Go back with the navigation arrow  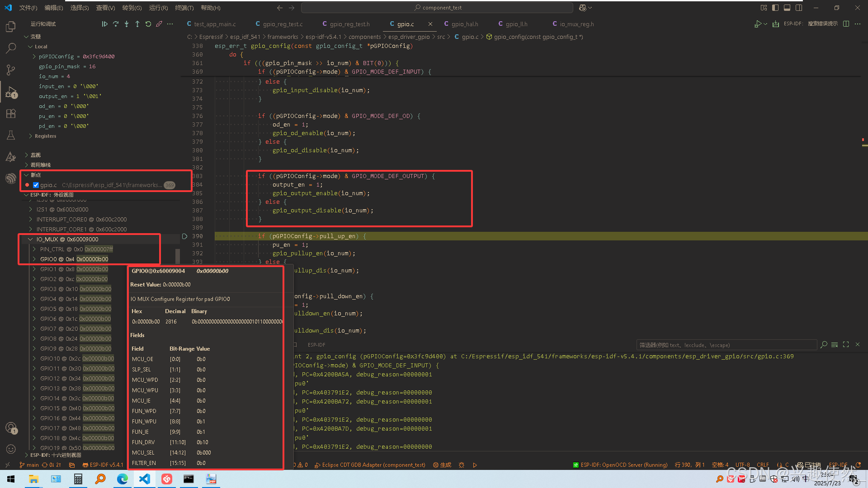coord(280,8)
